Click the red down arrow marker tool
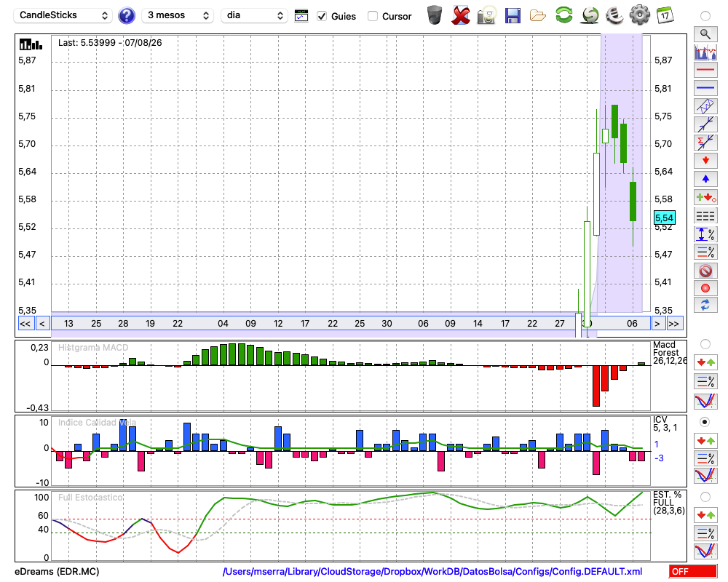 point(705,161)
